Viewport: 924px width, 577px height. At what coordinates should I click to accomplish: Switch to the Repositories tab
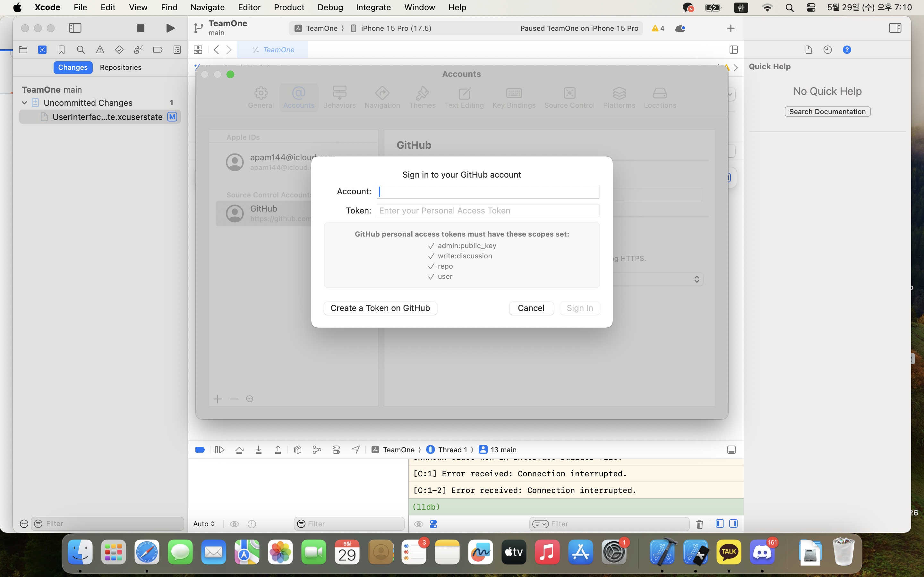coord(121,68)
